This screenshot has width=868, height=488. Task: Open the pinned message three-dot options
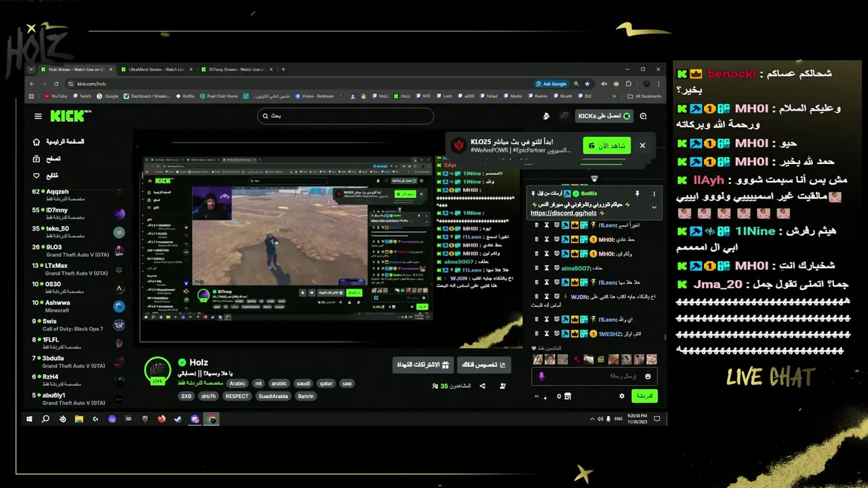654,194
